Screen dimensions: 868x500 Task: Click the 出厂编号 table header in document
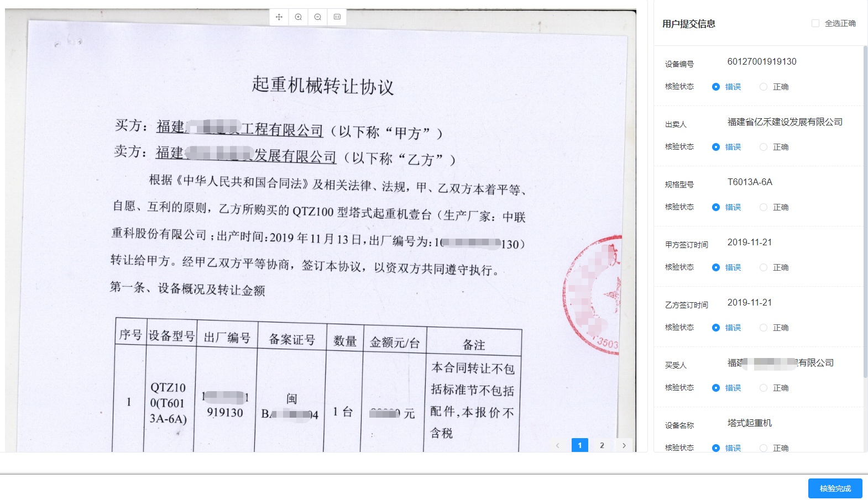(x=227, y=338)
